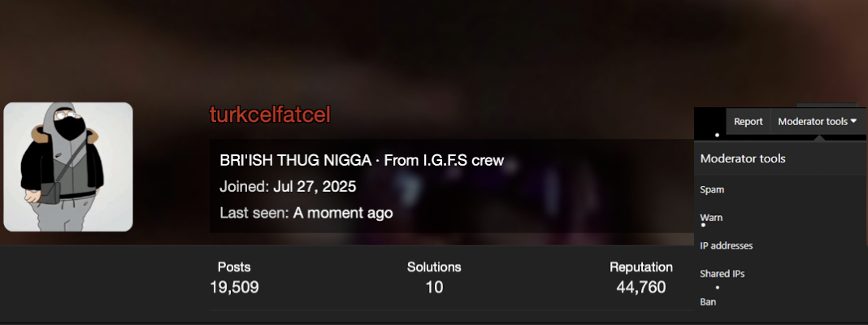
Task: Click the black box left of Report
Action: (x=710, y=123)
